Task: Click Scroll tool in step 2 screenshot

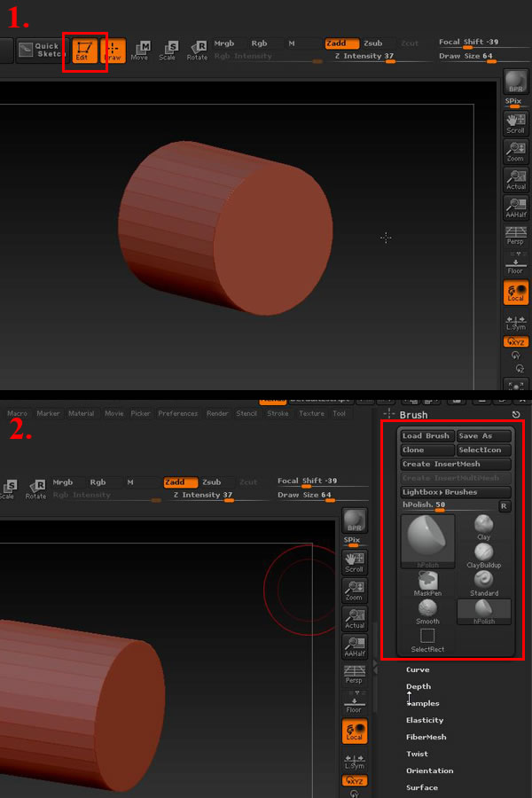Action: click(x=355, y=563)
